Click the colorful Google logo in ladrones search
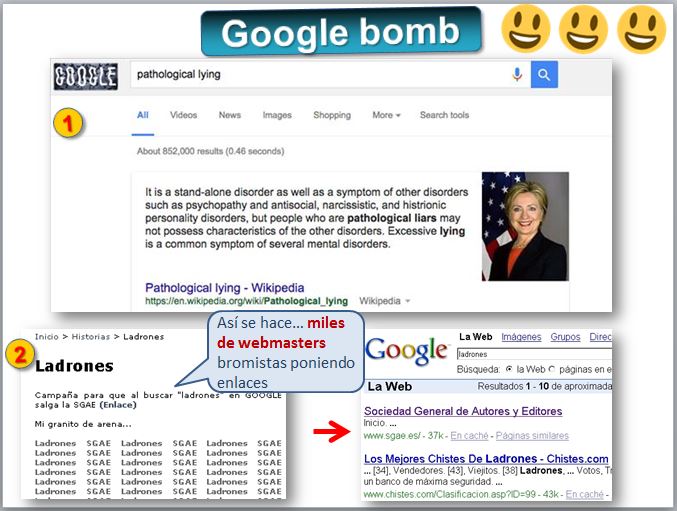The height and width of the screenshot is (511, 677). click(x=406, y=351)
